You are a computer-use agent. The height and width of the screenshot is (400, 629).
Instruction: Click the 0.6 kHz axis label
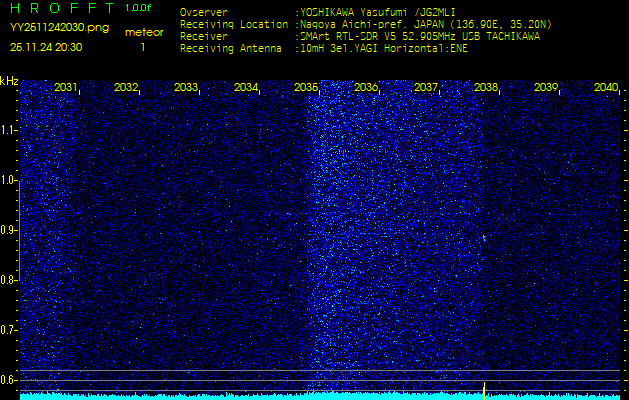tap(8, 380)
